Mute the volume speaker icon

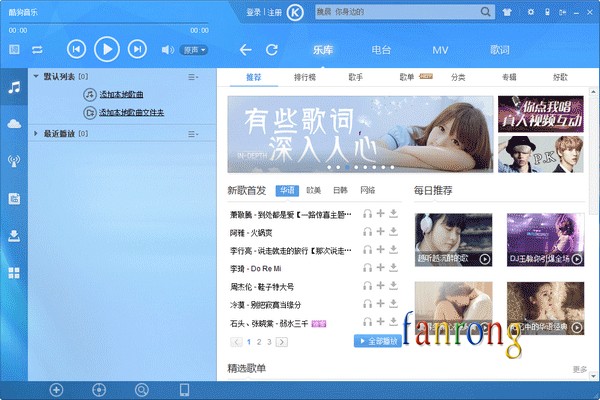coord(167,50)
